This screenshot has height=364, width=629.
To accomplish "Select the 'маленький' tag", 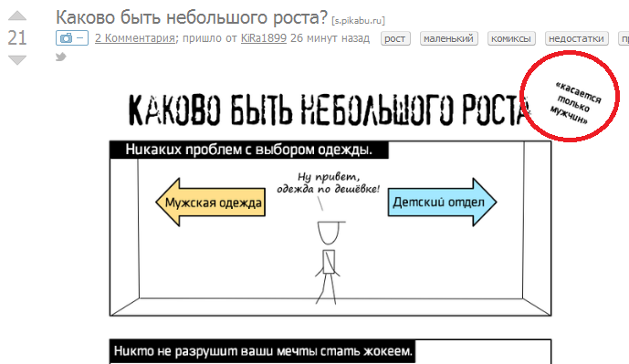I will [448, 38].
